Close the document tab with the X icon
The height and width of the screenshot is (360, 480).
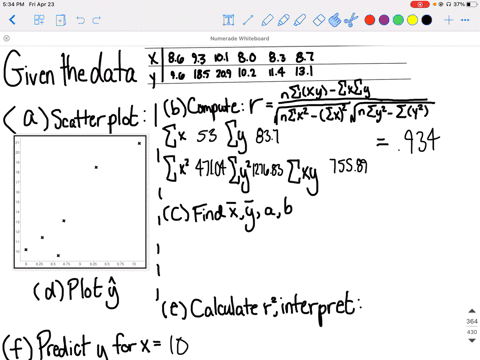click(x=6, y=38)
